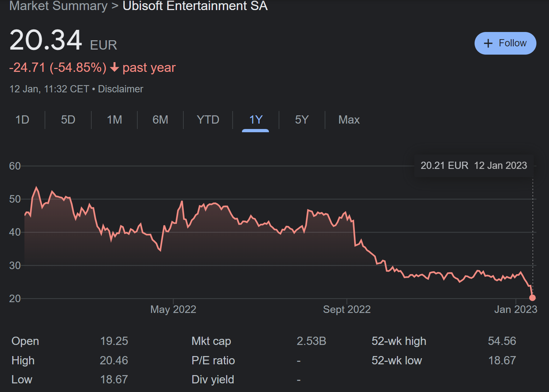Screen dimensions: 549x392
Task: Click the Ubisoft Entertainment SA title
Action: pyautogui.click(x=195, y=6)
